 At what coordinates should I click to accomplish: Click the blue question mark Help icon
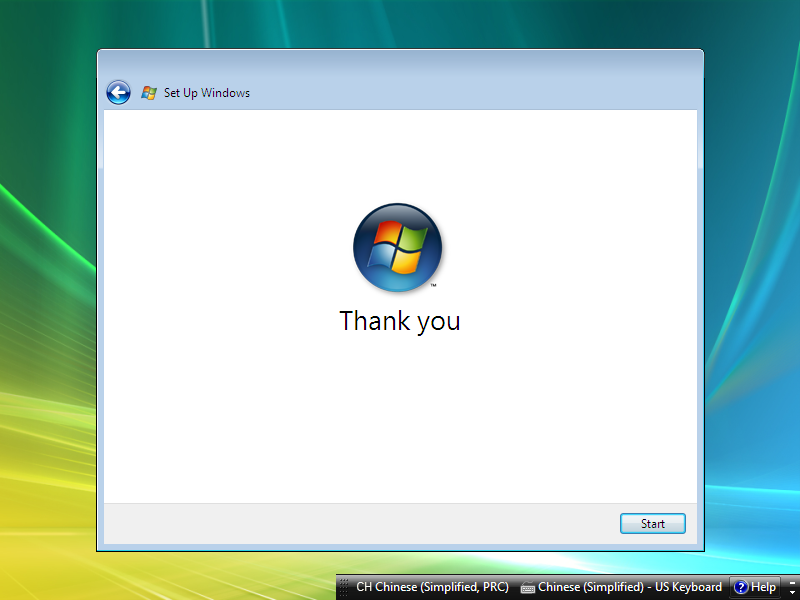(x=740, y=587)
